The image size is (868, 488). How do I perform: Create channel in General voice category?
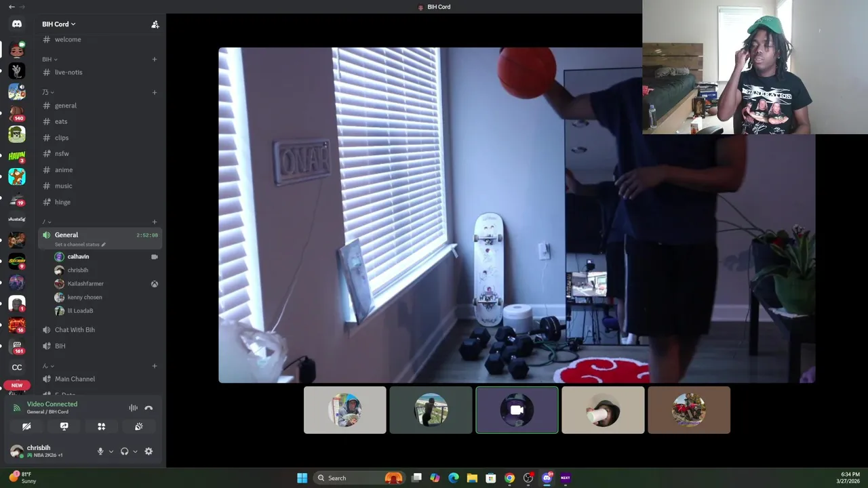tap(154, 222)
